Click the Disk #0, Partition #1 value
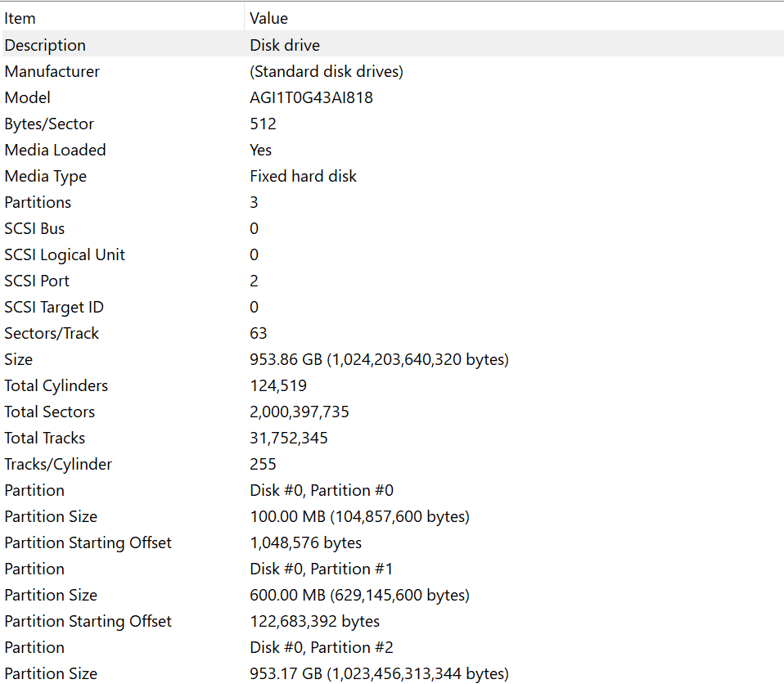The image size is (784, 684). [322, 569]
